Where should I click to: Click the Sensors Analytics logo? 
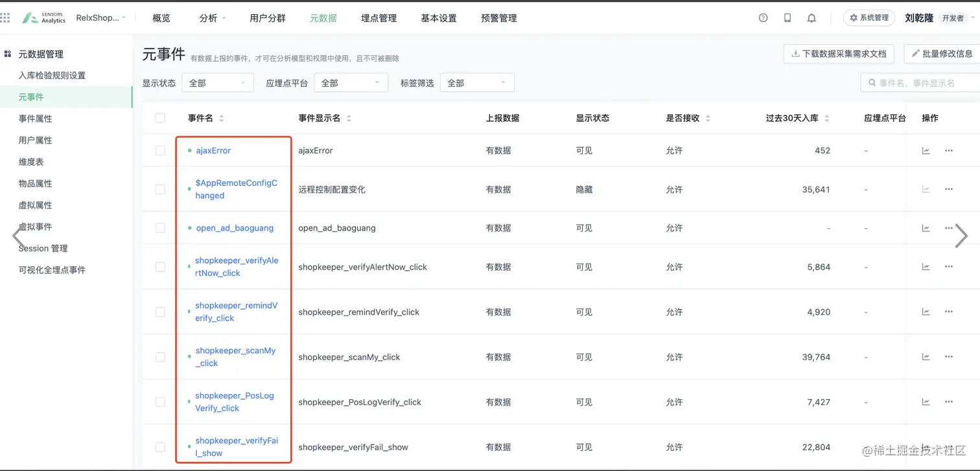tap(43, 18)
